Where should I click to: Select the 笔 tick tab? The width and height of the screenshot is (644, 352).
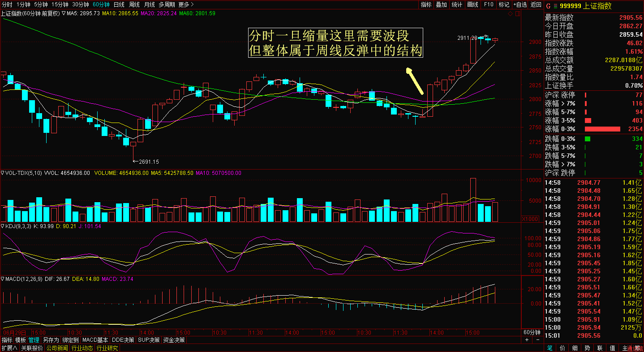[550, 348]
